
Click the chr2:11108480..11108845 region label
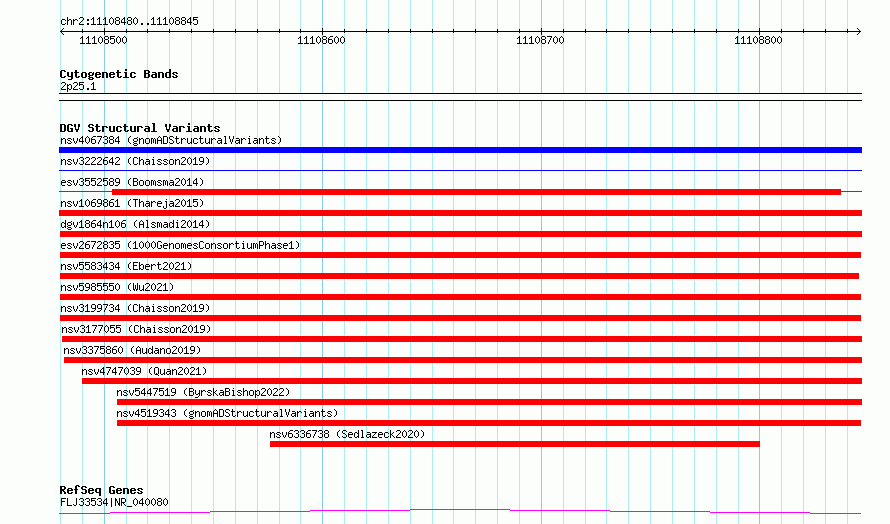[x=129, y=22]
